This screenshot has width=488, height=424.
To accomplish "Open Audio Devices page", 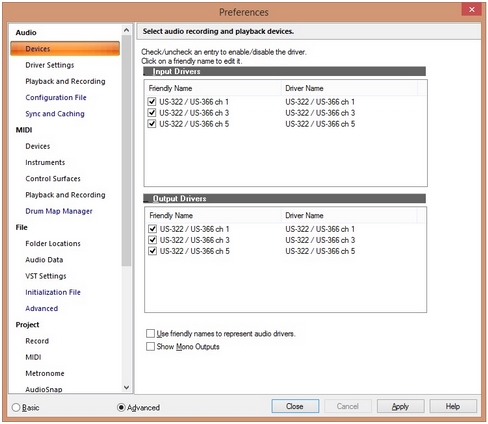I will 65,49.
